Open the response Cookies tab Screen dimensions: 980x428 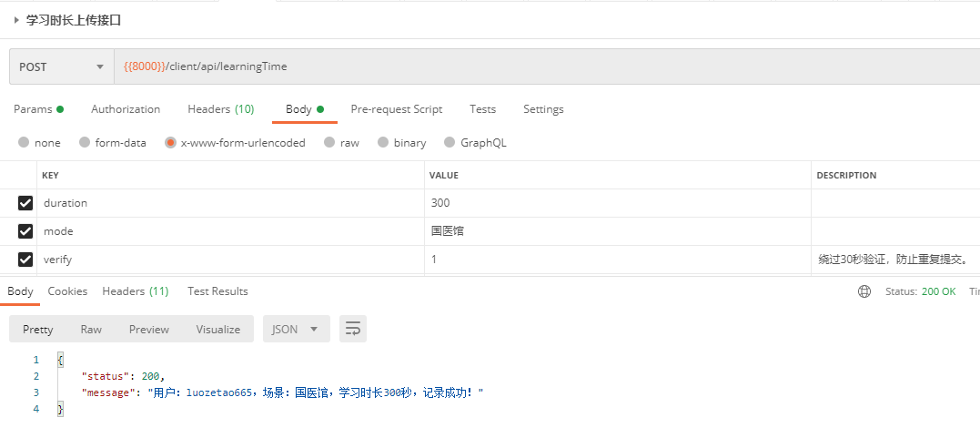(67, 291)
